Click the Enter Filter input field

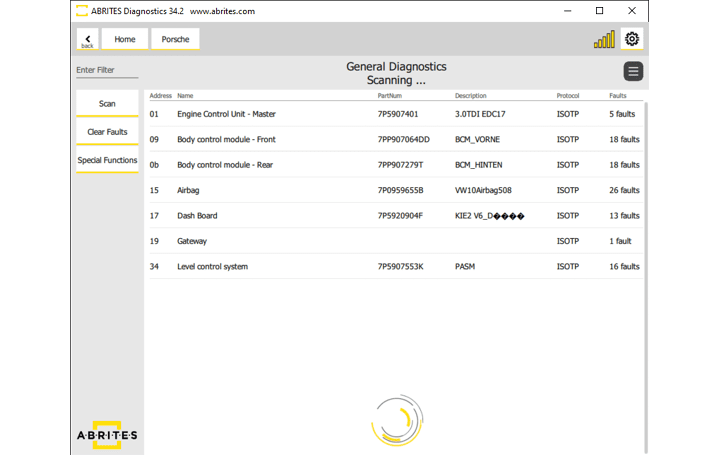click(107, 70)
